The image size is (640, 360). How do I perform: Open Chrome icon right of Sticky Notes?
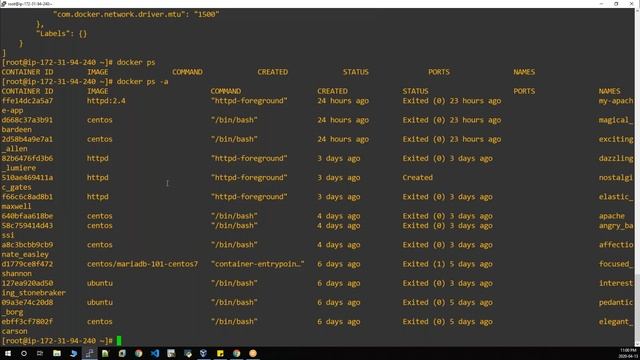pos(236,353)
